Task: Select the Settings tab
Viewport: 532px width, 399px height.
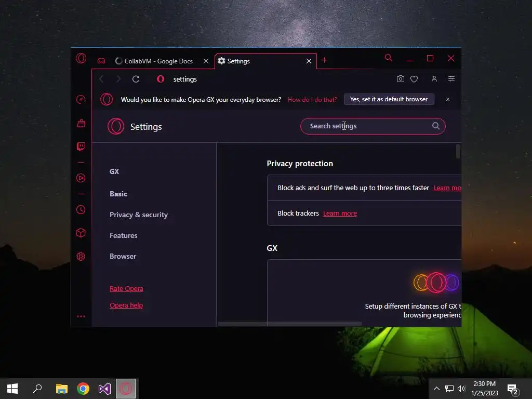Action: click(x=265, y=61)
